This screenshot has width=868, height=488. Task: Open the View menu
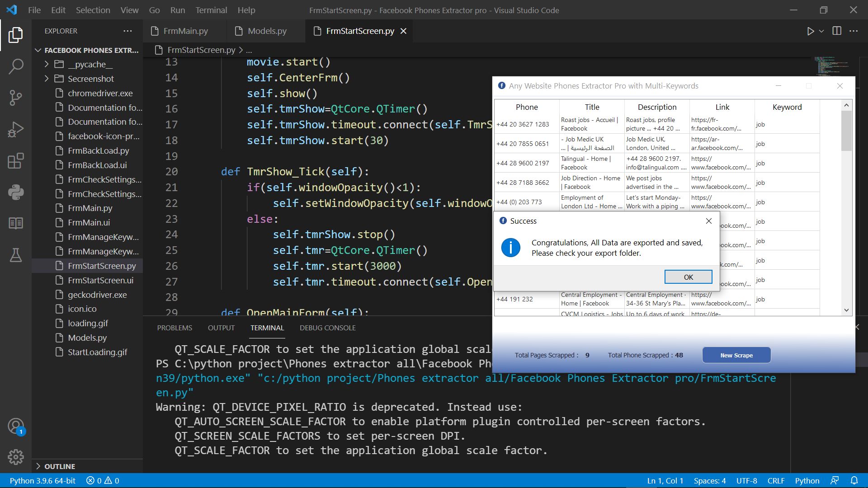tap(130, 10)
